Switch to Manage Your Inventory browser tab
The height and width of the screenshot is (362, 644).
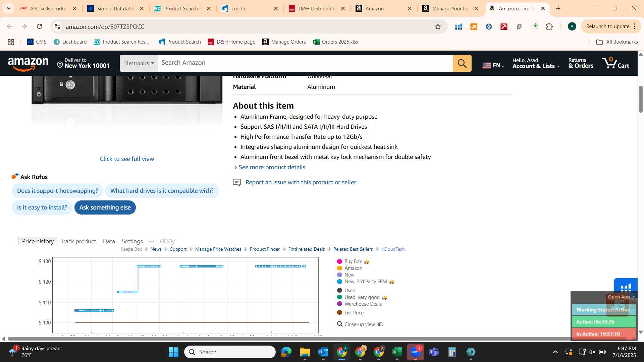[450, 8]
